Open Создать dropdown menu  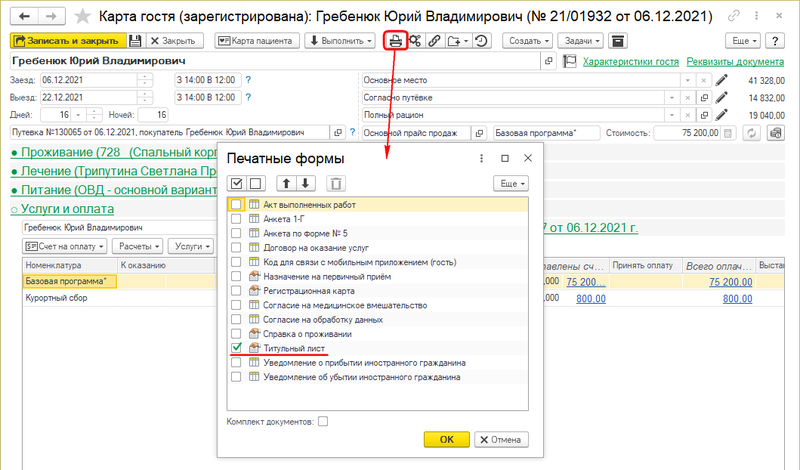tap(529, 41)
